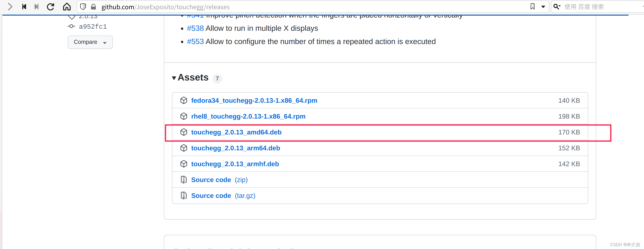Click the Assets heading text
Screen dimensions: 644x249
193,77
